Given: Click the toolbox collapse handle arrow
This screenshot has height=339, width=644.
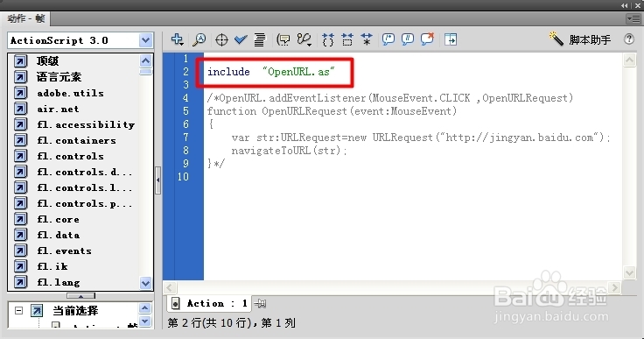Looking at the screenshot, I should pyautogui.click(x=158, y=180).
